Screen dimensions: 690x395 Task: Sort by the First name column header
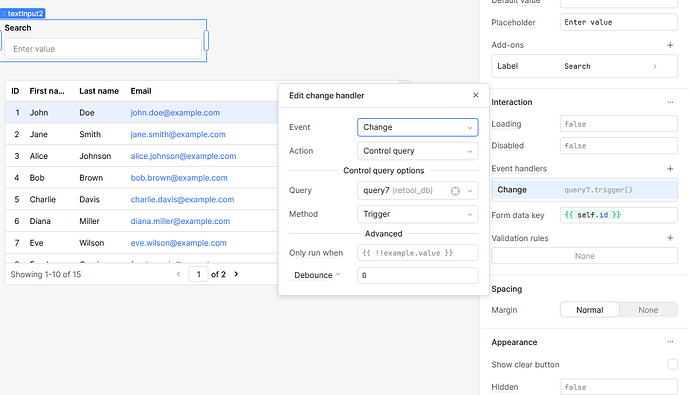point(47,91)
